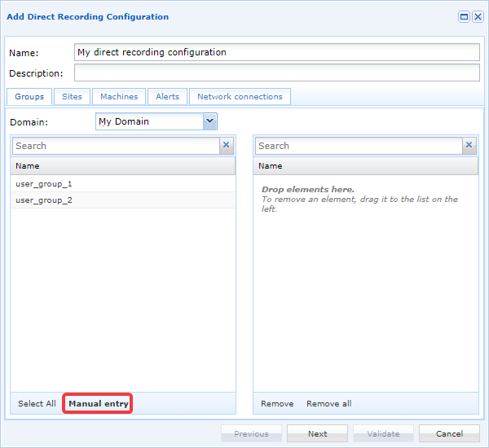Clear the right search box with X icon

[x=469, y=146]
